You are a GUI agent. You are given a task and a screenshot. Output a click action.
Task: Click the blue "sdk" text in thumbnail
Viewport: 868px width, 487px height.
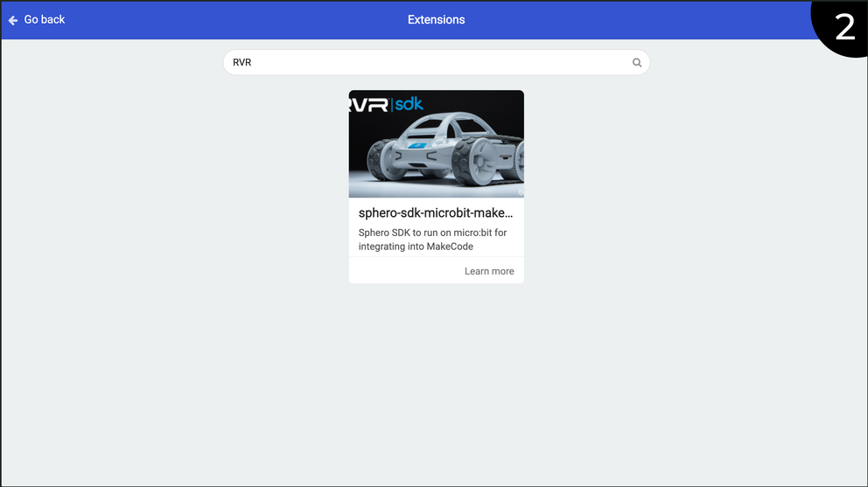click(x=408, y=104)
